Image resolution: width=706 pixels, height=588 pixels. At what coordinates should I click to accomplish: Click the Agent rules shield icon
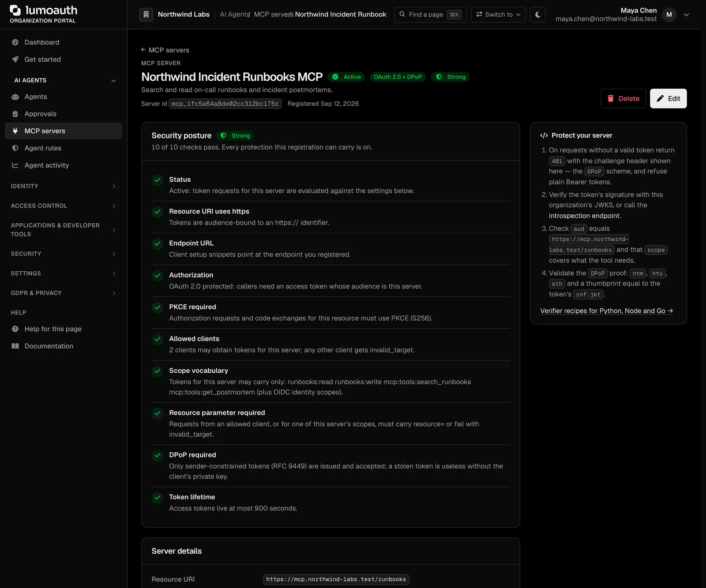point(15,148)
